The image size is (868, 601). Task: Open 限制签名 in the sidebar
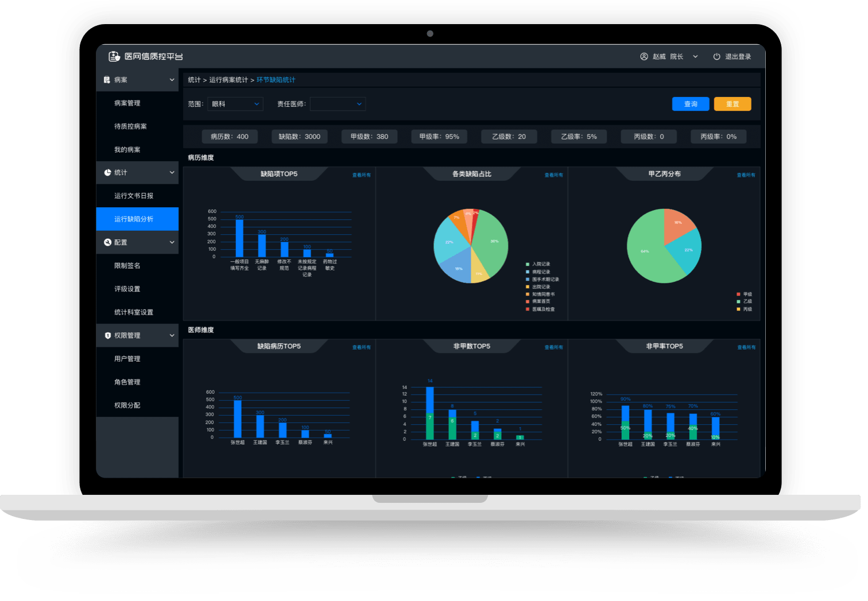click(x=137, y=265)
